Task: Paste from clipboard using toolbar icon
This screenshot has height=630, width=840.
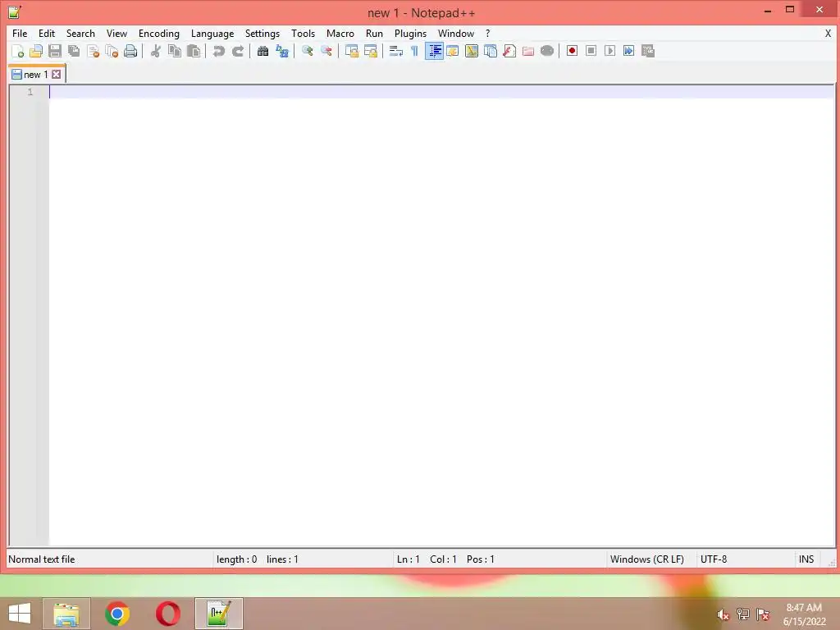Action: [194, 51]
